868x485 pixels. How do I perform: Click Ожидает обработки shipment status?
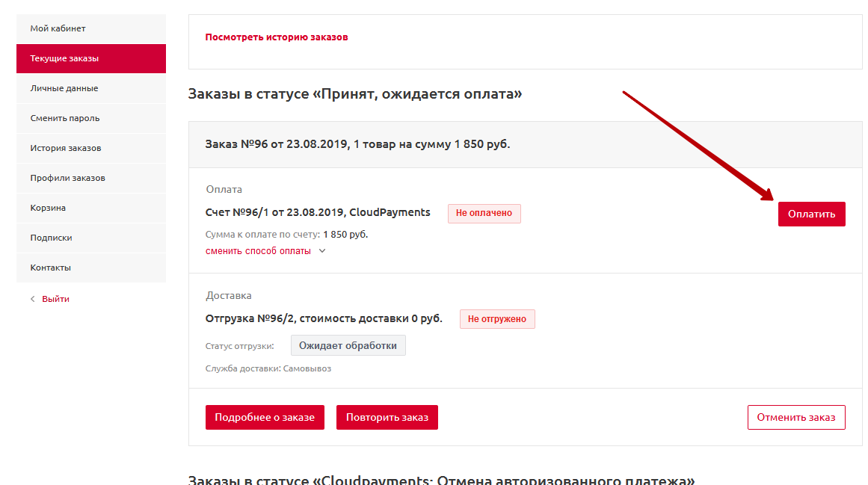coord(348,346)
